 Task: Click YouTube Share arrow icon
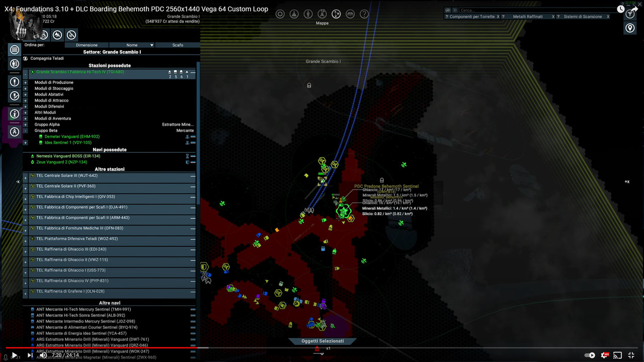pyautogui.click(x=634, y=9)
